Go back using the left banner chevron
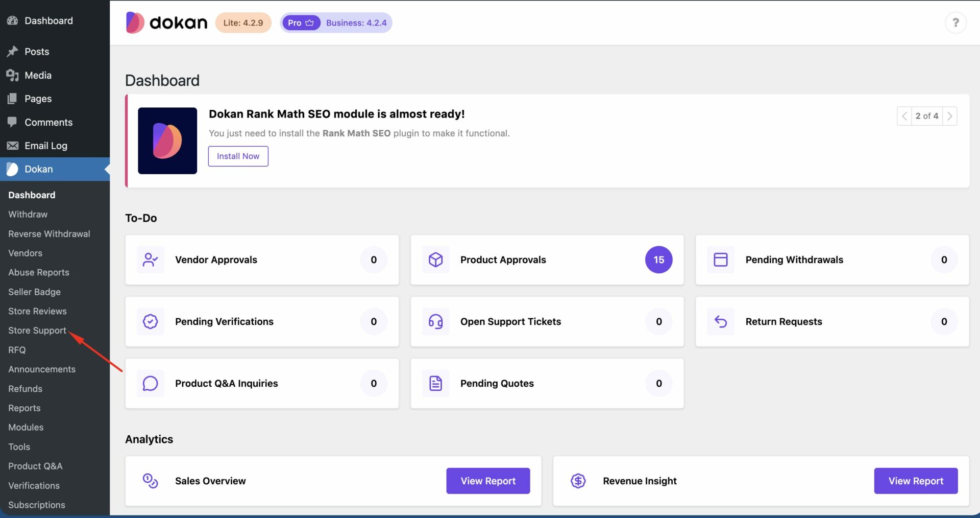Screen dimensions: 980x518 click(x=904, y=116)
